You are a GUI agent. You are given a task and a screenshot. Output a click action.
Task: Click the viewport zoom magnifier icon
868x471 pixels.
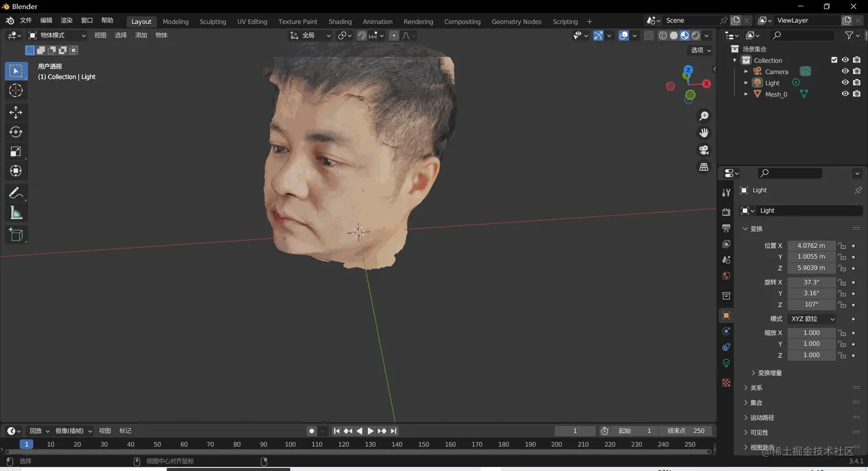704,116
